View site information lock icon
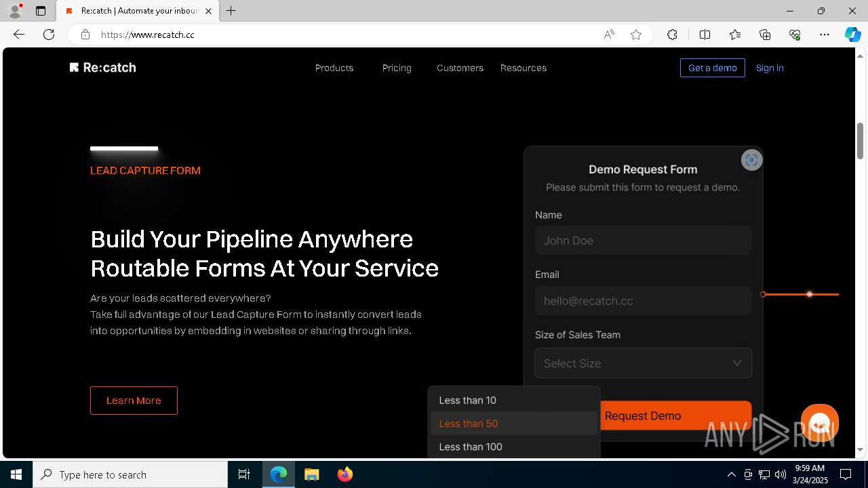Image resolution: width=868 pixels, height=488 pixels. click(85, 35)
